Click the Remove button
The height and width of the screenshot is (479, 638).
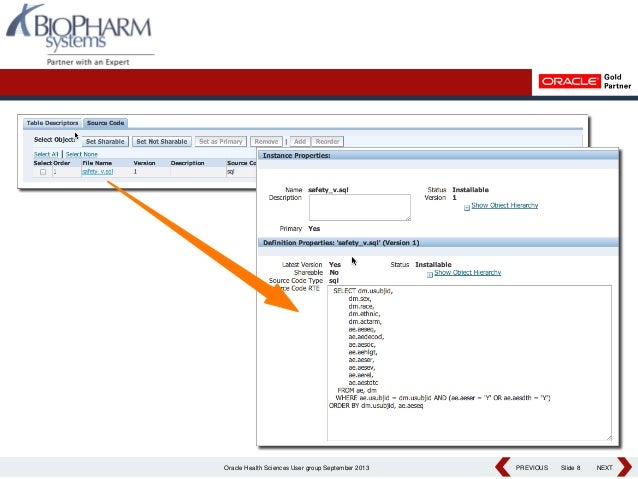click(x=266, y=142)
